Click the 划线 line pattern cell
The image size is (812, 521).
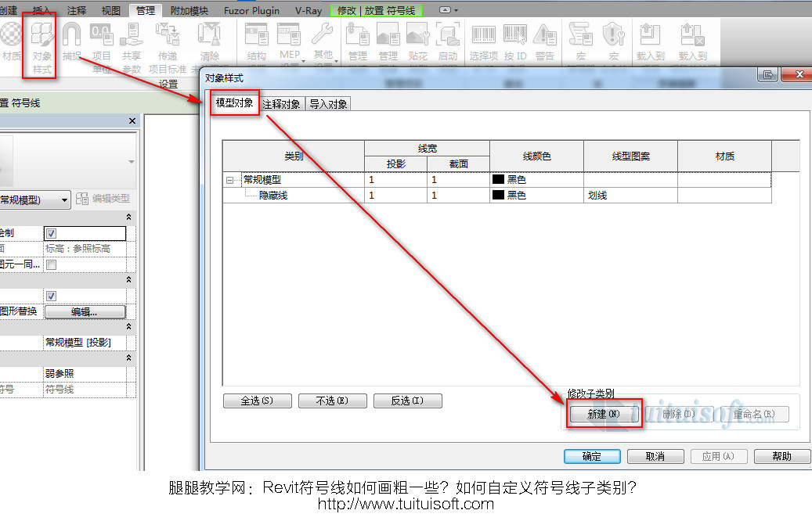pyautogui.click(x=630, y=196)
